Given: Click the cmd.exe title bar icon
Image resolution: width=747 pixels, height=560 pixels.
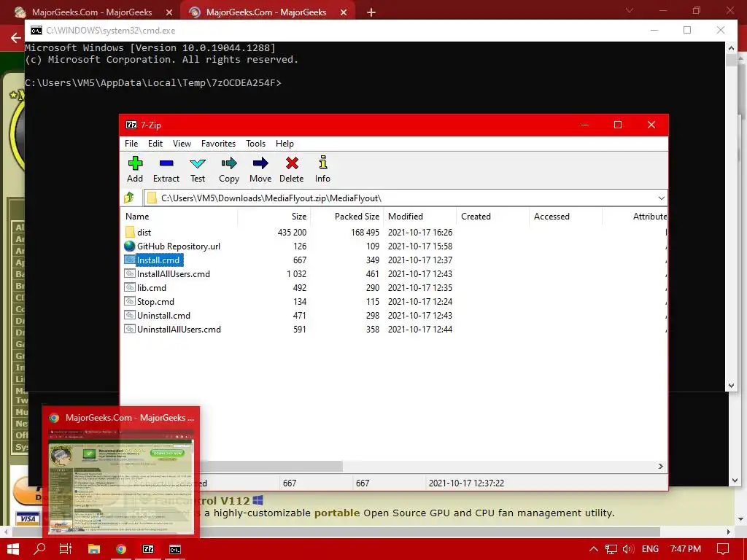Looking at the screenshot, I should coord(36,31).
